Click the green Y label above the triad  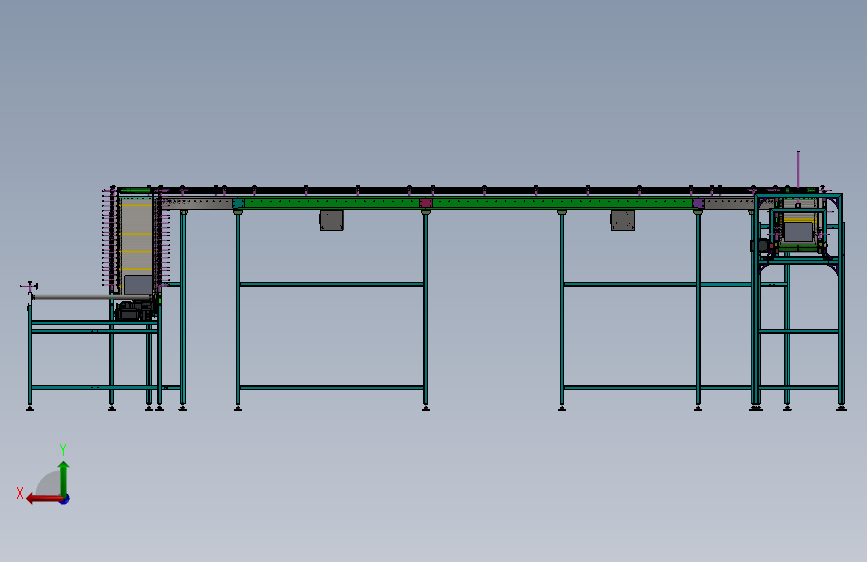63,450
